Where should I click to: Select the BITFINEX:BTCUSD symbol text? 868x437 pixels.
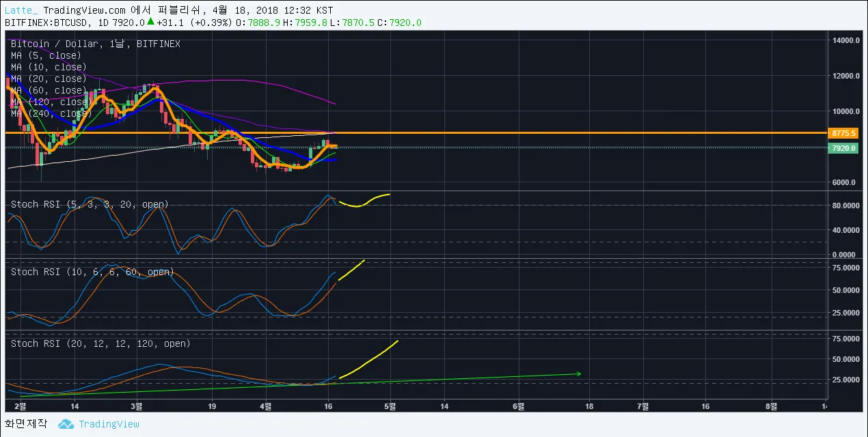(45, 23)
